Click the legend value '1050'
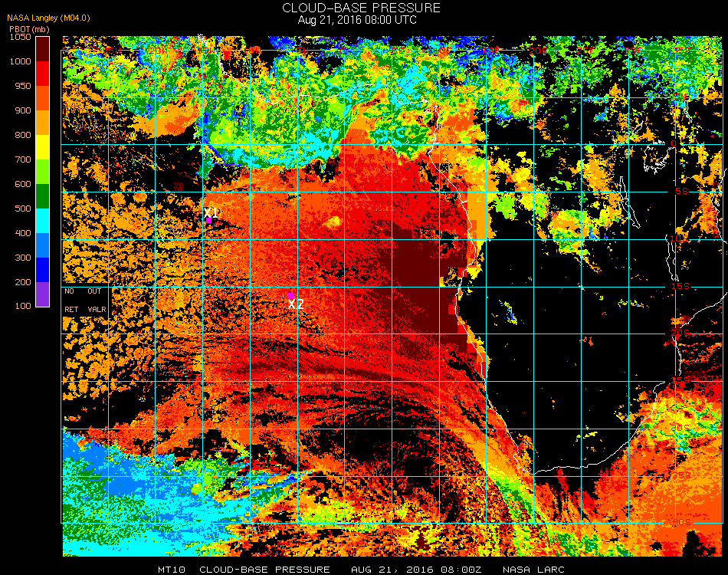 pos(21,37)
